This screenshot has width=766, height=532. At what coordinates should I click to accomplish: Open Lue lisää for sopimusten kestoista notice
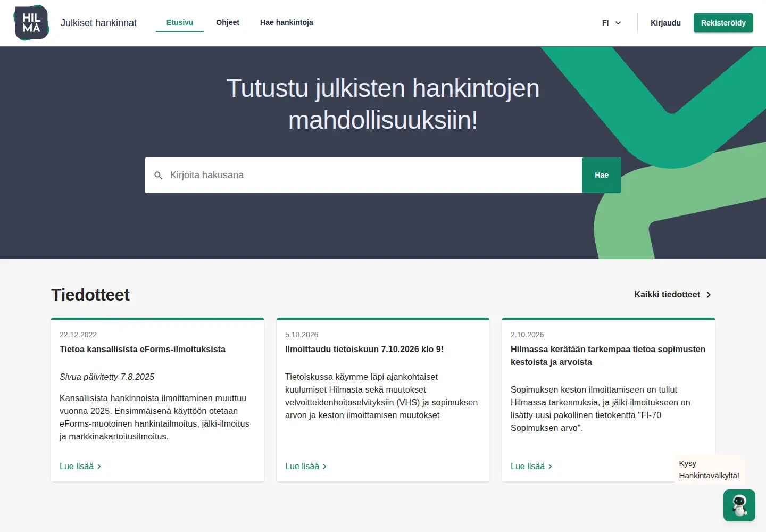click(531, 466)
